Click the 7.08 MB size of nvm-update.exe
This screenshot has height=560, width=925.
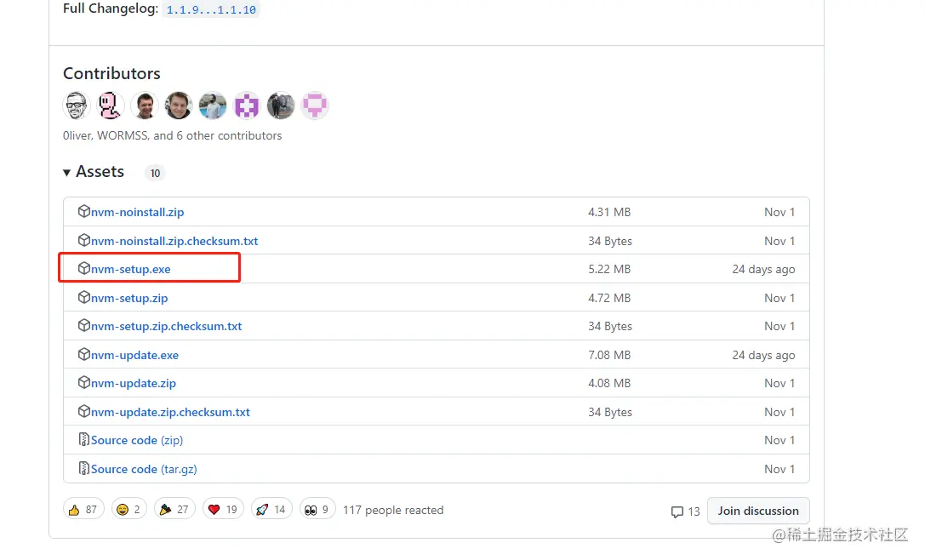[x=609, y=355]
